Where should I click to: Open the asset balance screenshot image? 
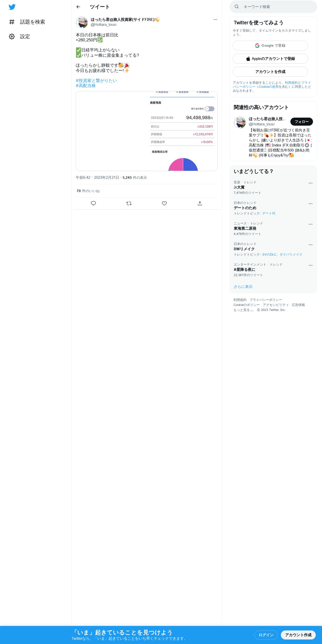[147, 131]
